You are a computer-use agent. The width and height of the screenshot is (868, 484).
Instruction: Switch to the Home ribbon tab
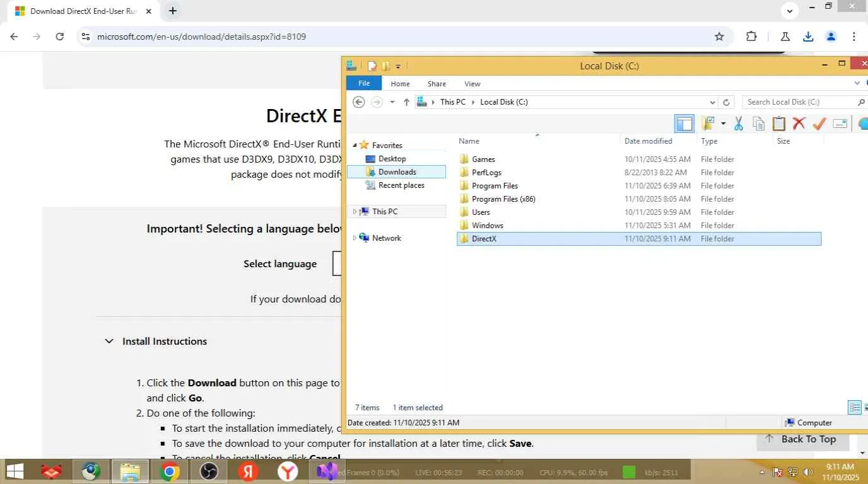[x=400, y=84]
